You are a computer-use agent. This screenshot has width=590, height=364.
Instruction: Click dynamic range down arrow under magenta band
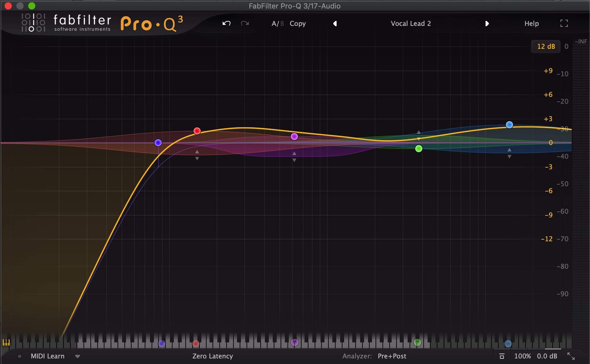[294, 160]
